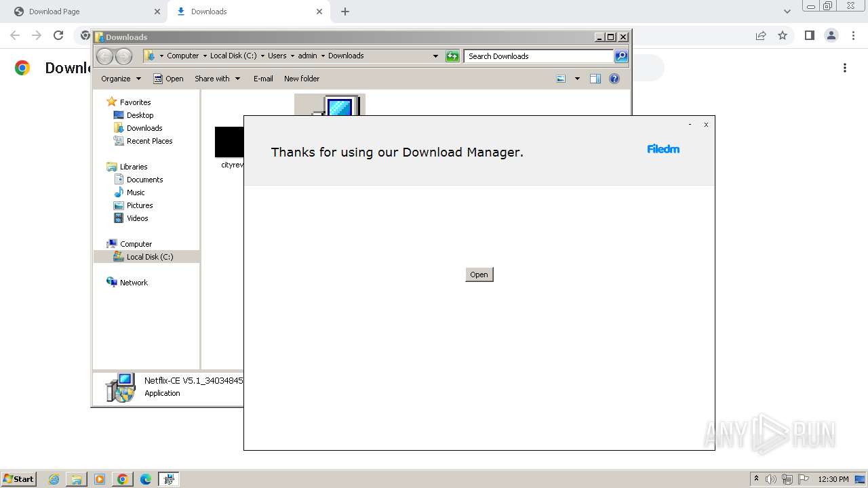868x488 pixels.
Task: Expand address bar history dropdown
Action: (x=435, y=56)
